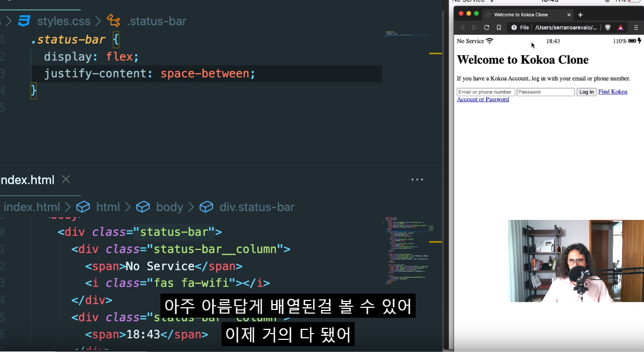Click the browser address bar path

566,27
